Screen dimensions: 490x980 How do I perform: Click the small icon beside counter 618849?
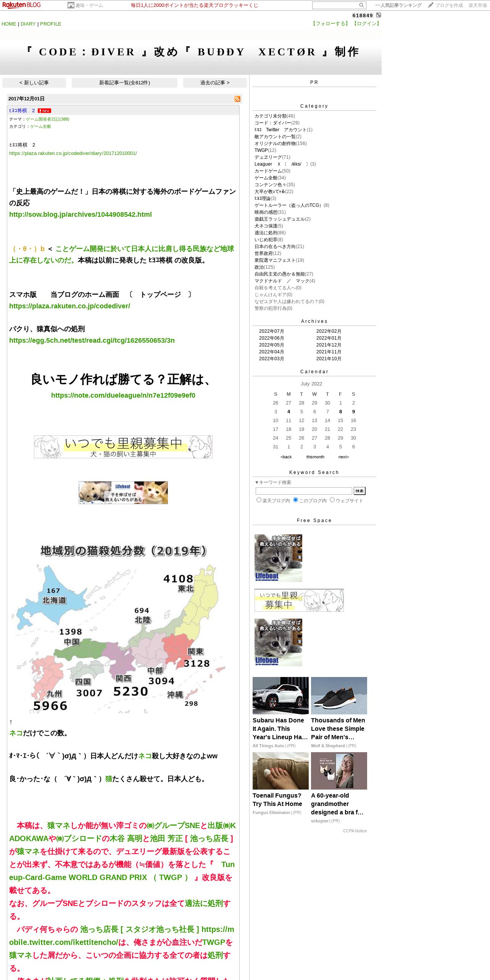click(x=379, y=15)
